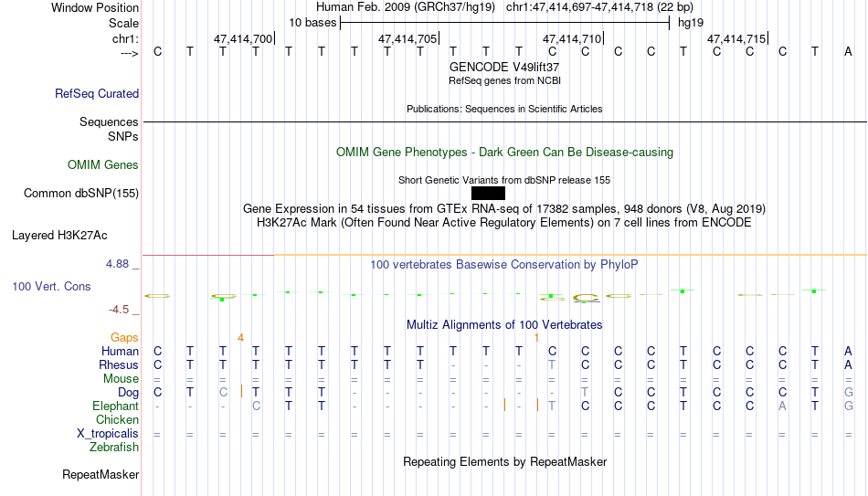Screen dimensions: 868x496
Task: Click Repeating Elements by RepeatMasker title
Action: point(505,461)
